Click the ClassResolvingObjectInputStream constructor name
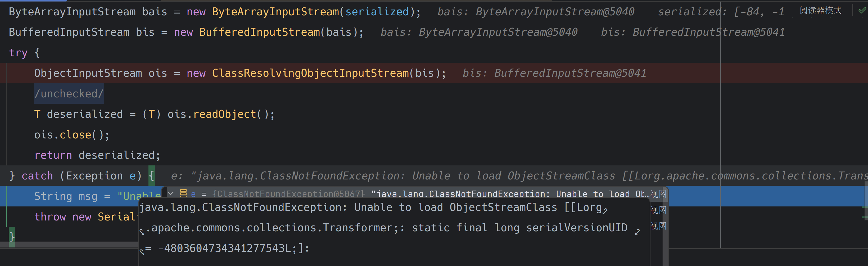868x266 pixels. tap(310, 73)
